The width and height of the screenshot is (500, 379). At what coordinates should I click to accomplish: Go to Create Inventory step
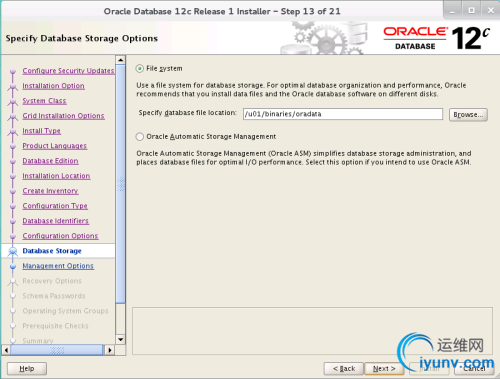50,191
